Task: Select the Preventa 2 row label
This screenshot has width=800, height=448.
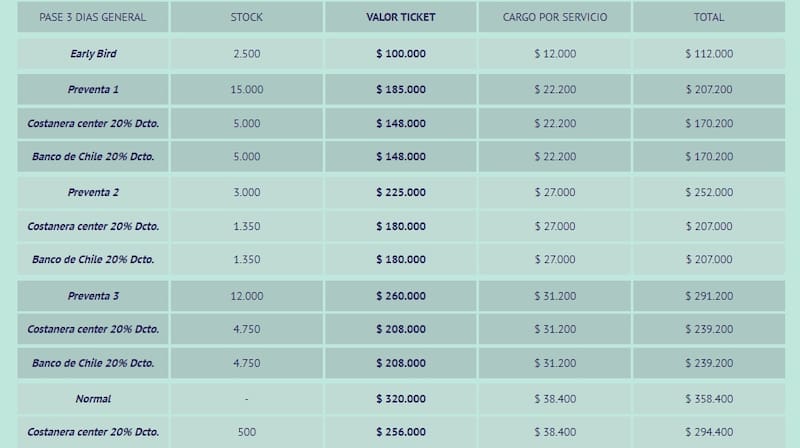Action: (93, 192)
